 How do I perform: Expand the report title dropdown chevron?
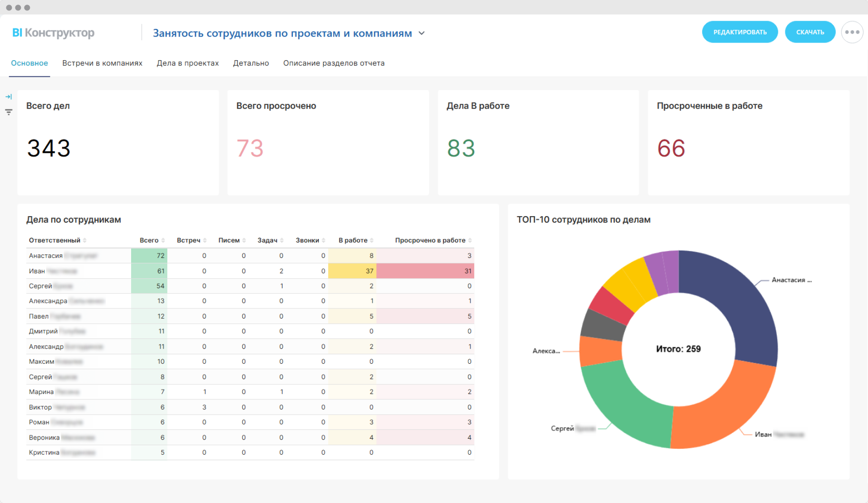(421, 33)
